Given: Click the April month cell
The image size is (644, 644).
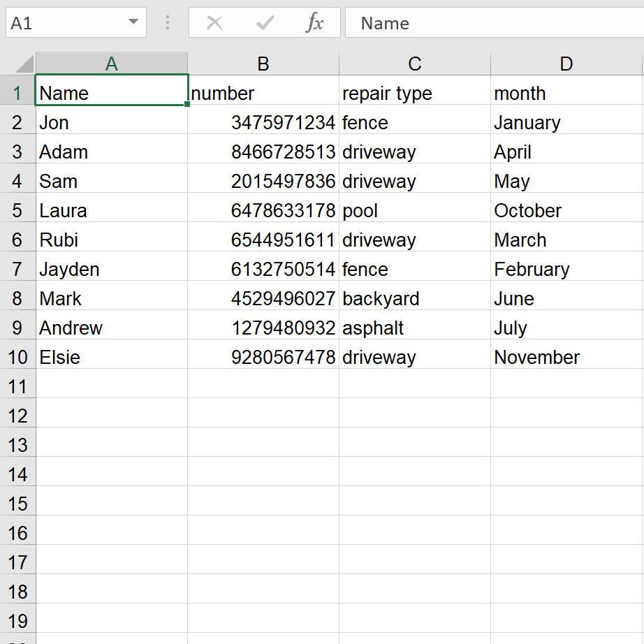Looking at the screenshot, I should [566, 149].
